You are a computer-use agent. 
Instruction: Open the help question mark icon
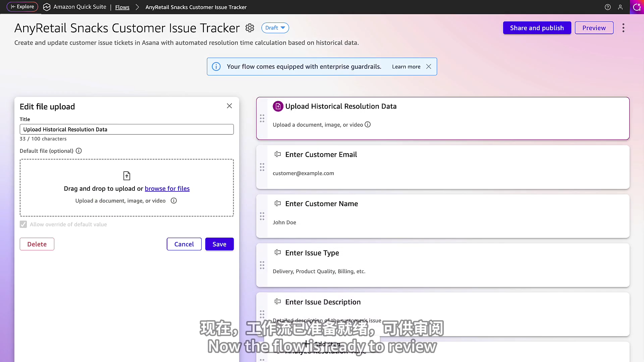point(607,7)
